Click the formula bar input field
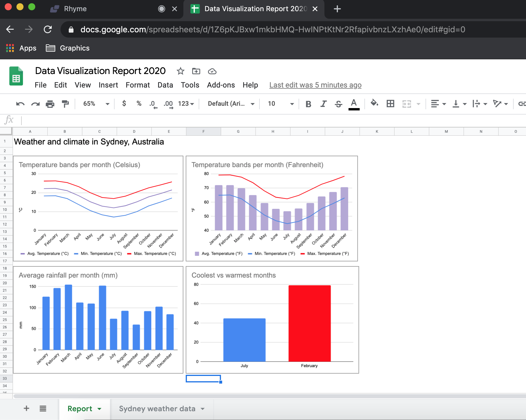Viewport: 526px width, 420px height. point(264,120)
